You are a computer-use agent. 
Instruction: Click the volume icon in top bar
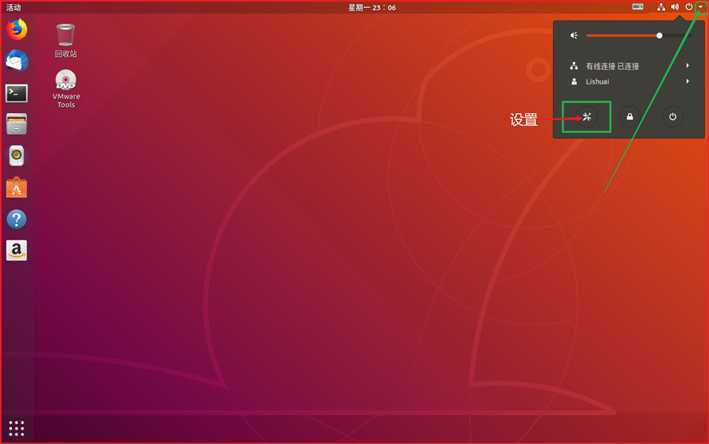tap(675, 7)
